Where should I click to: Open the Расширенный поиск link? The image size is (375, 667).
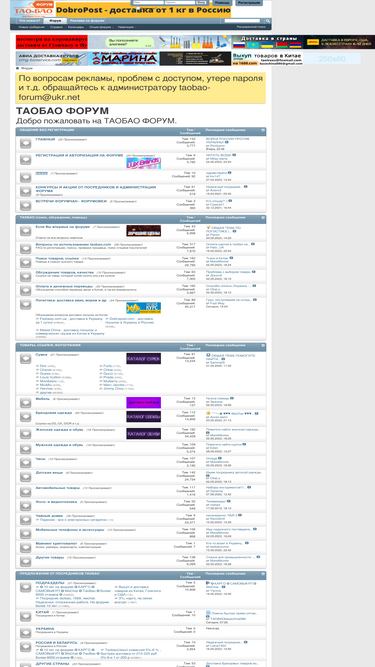tap(251, 27)
